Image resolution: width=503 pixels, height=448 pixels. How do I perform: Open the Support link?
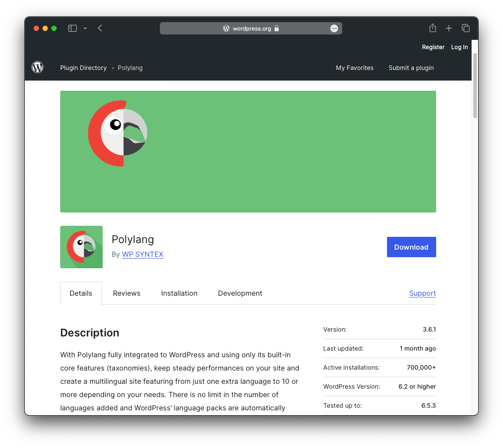422,293
